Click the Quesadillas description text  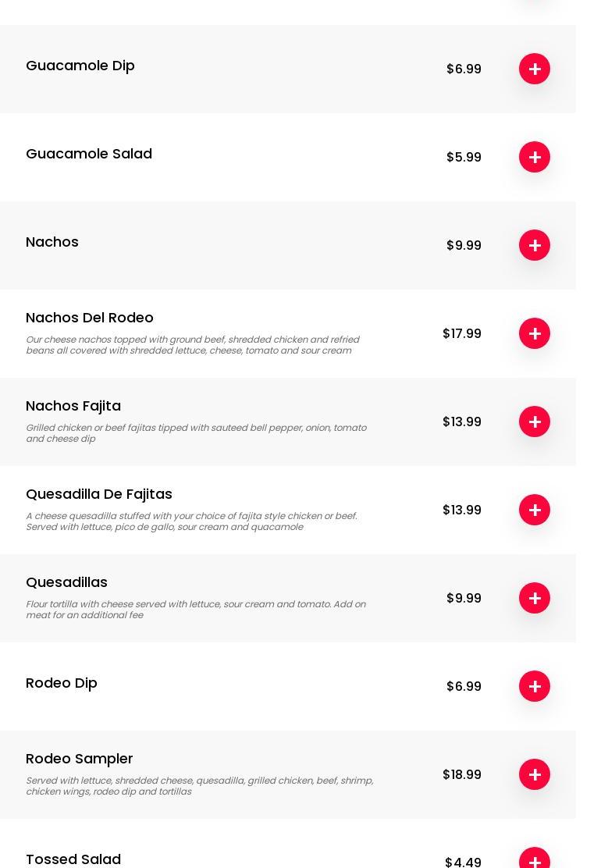click(196, 610)
